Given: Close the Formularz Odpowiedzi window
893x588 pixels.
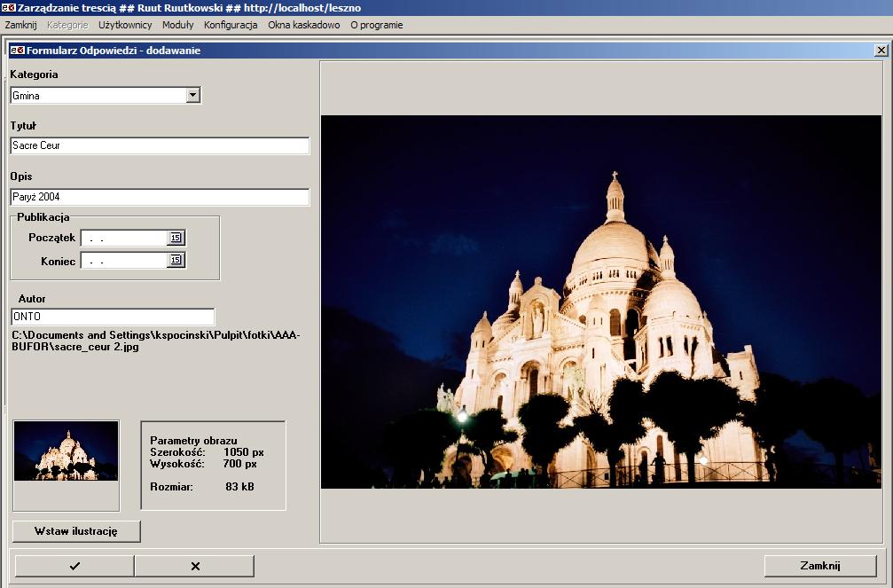Looking at the screenshot, I should [x=880, y=51].
